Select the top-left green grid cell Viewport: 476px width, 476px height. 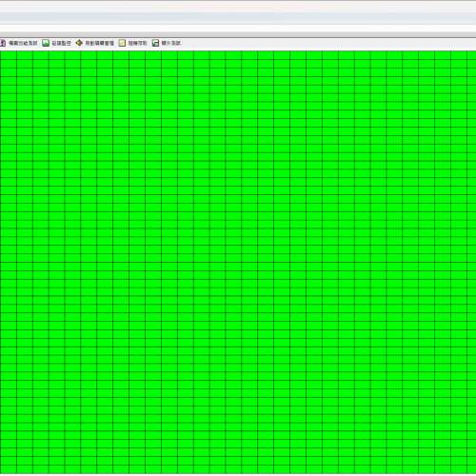[x=9, y=55]
